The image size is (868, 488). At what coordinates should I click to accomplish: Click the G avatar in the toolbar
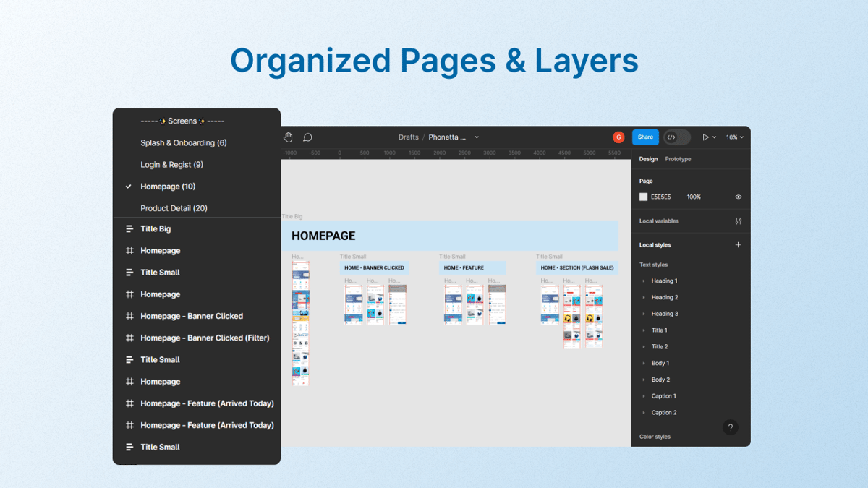[x=618, y=137]
